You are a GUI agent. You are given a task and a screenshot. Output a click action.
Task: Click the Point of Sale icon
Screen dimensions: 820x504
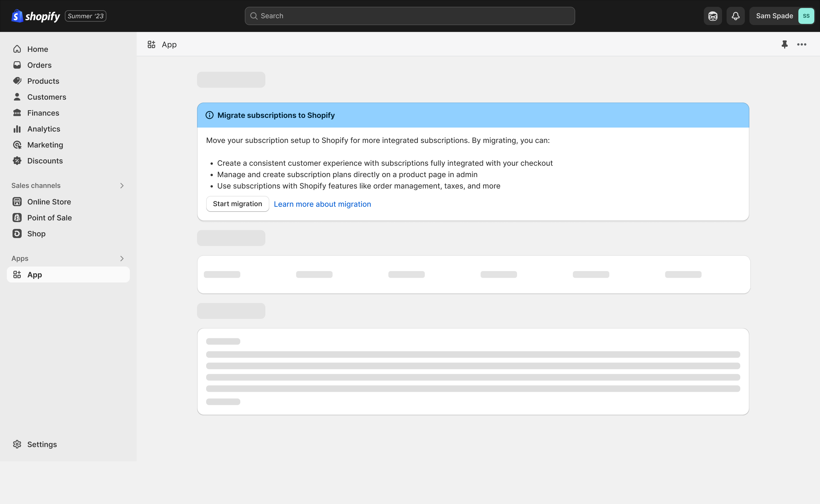17,218
